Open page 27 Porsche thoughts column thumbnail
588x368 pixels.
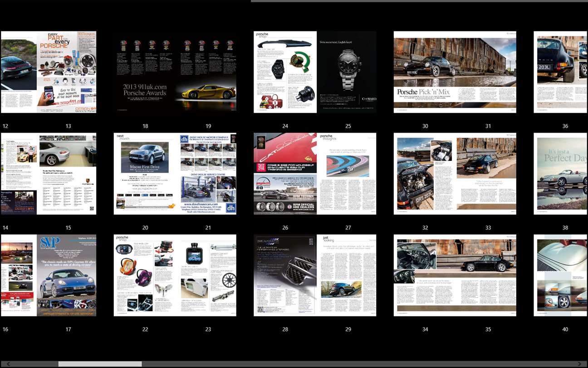click(347, 174)
